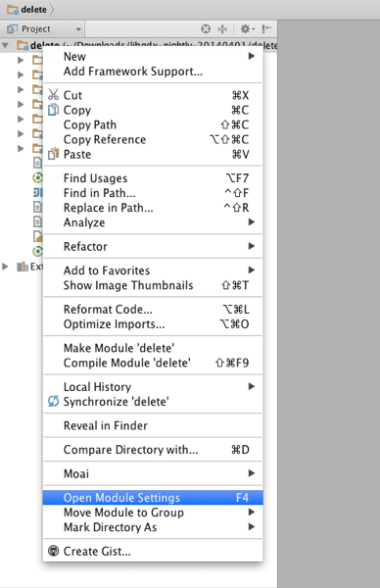This screenshot has width=380, height=588.
Task: Click the Paste clipboard icon
Action: point(53,154)
